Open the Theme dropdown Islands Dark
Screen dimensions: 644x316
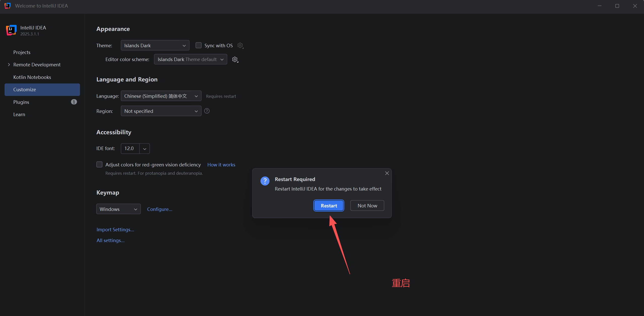(x=155, y=46)
